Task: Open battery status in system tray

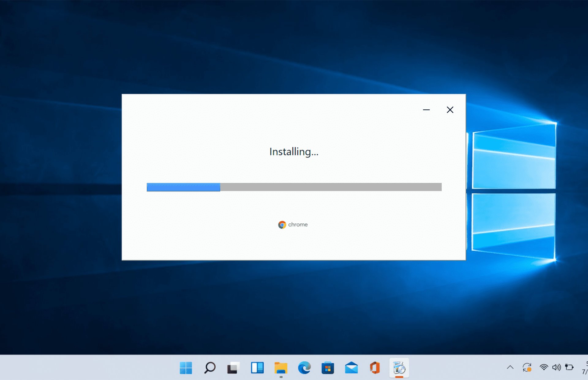Action: click(569, 367)
